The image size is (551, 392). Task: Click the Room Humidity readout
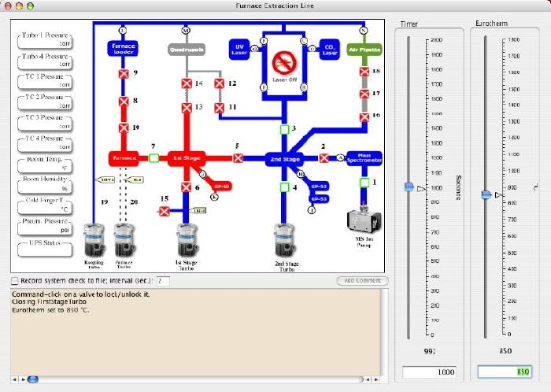(x=45, y=185)
